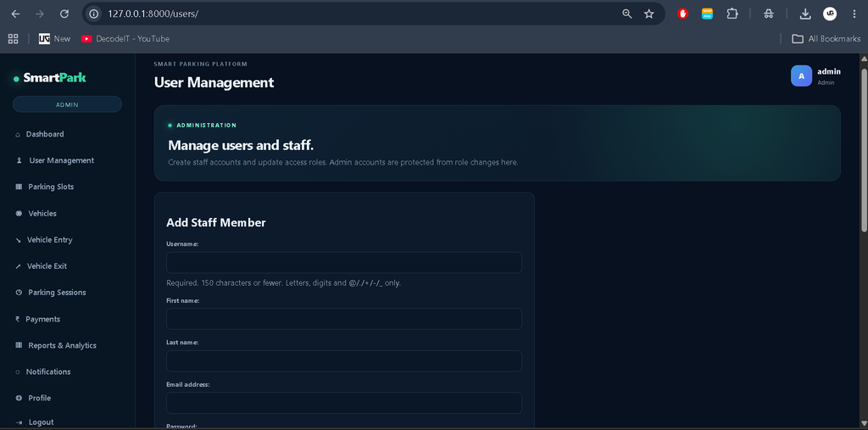Navigate to Parking Sessions
Screen dimensions: 868x430
pos(57,293)
